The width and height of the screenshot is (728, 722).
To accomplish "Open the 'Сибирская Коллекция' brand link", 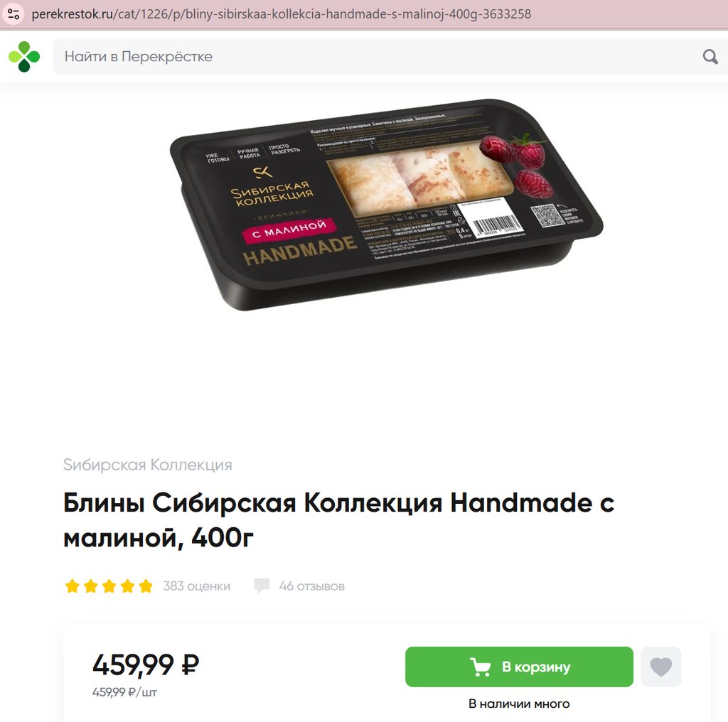I will [x=148, y=465].
